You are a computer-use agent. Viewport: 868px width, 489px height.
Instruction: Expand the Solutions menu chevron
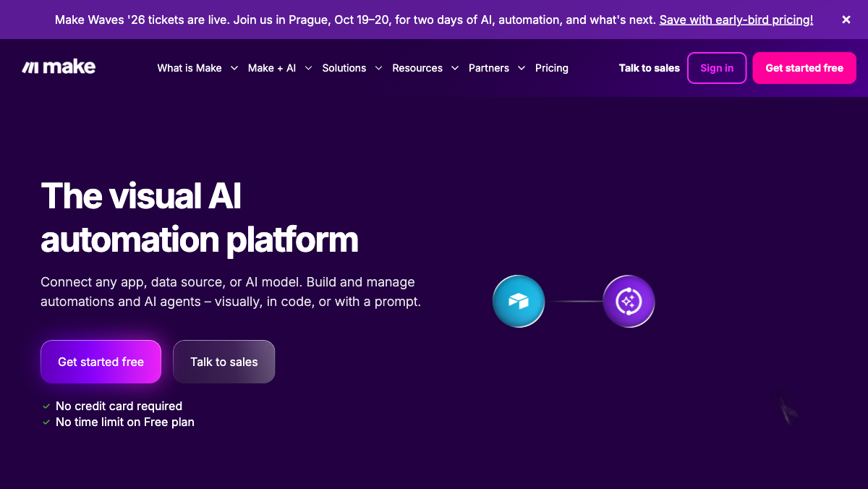coord(378,68)
